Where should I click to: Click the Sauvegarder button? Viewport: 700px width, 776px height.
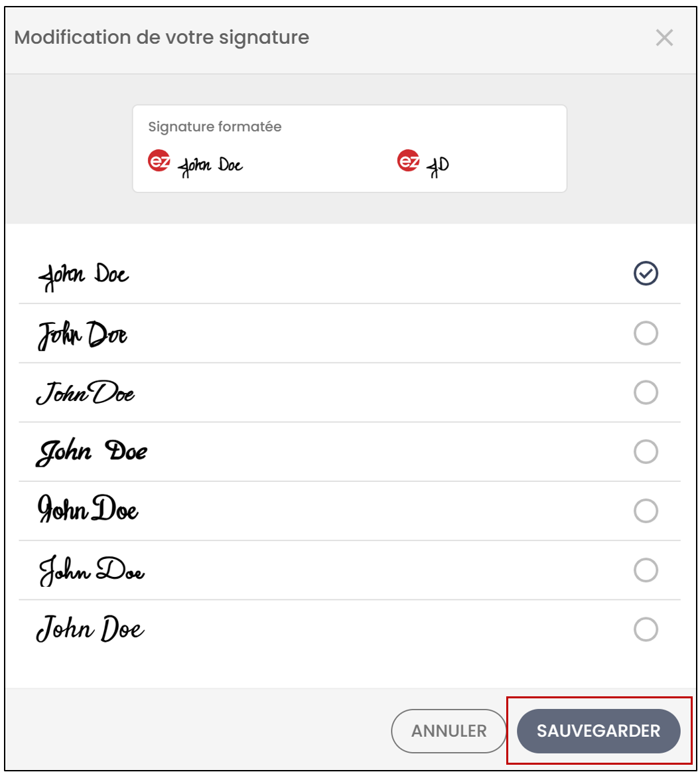[598, 731]
